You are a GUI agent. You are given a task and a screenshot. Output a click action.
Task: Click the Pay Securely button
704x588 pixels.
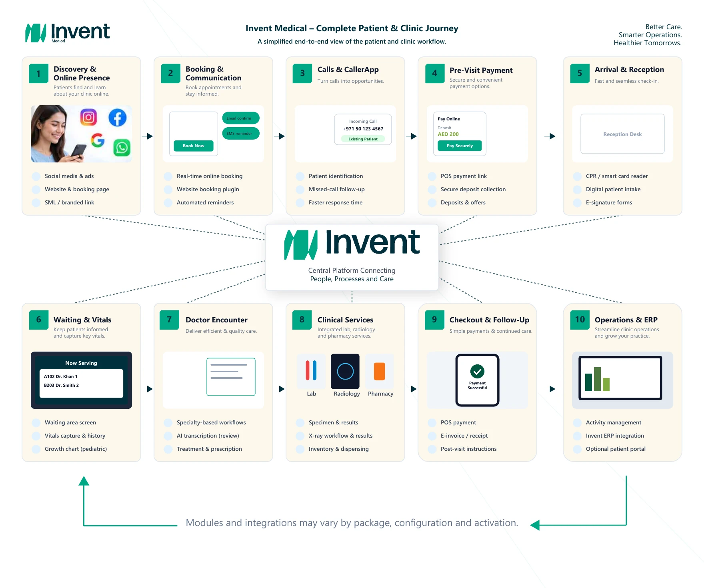460,146
